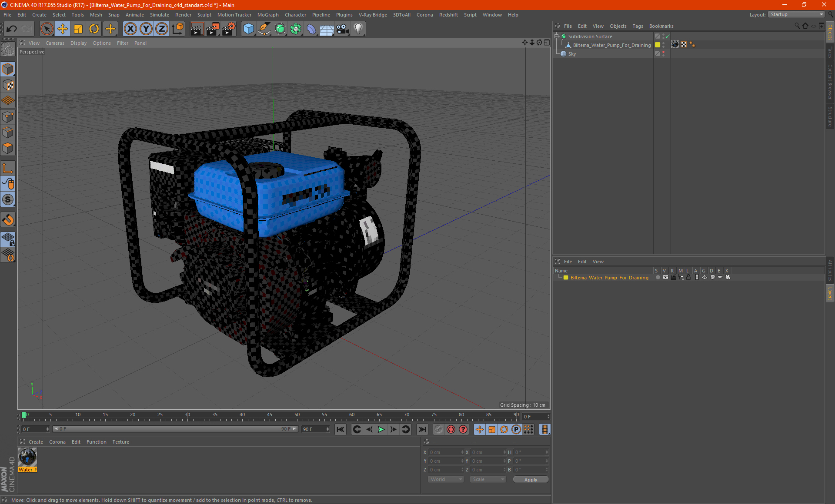Select the Water_F material thumbnail

point(27,457)
